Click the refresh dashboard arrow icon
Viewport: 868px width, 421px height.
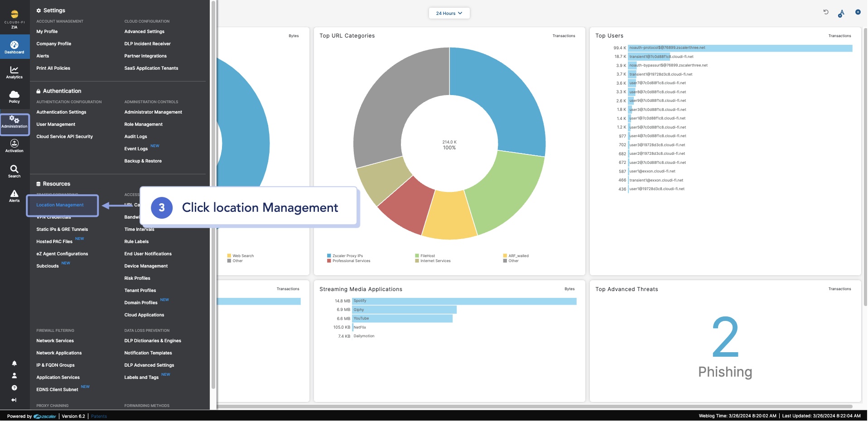tap(826, 12)
